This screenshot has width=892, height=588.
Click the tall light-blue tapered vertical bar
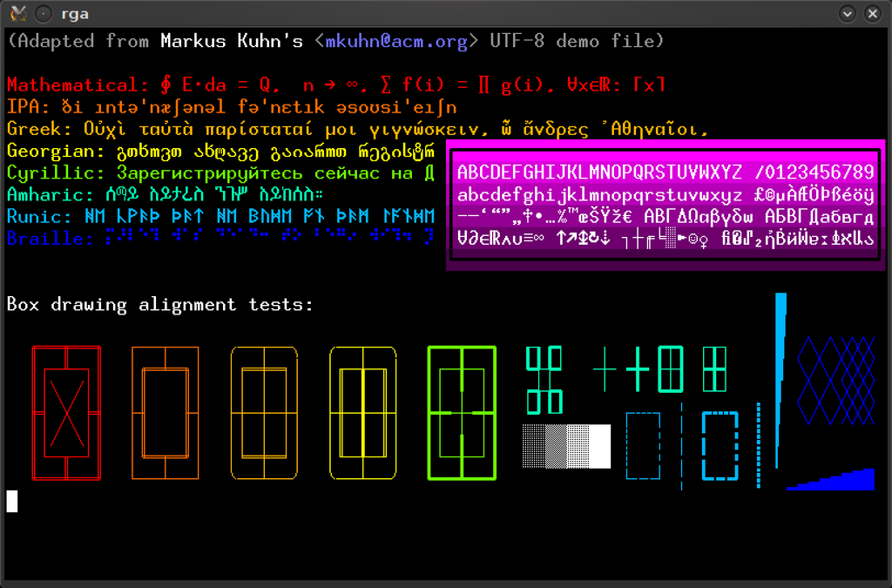tap(780, 380)
